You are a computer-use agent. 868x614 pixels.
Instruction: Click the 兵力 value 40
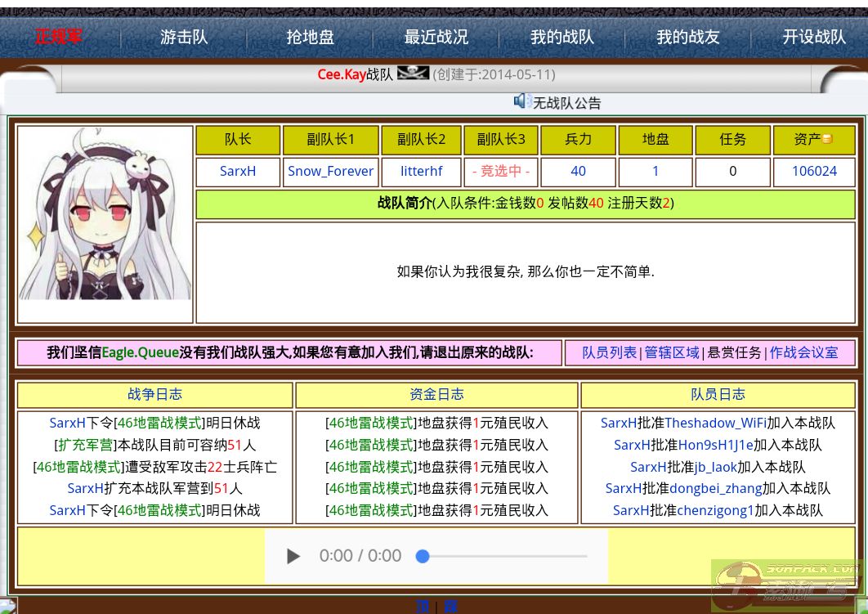578,171
